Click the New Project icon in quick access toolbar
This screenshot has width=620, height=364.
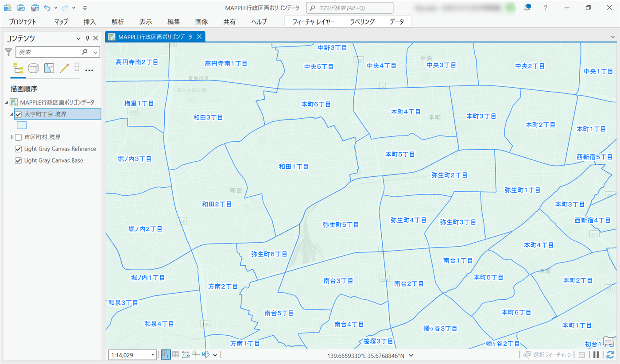click(x=7, y=8)
